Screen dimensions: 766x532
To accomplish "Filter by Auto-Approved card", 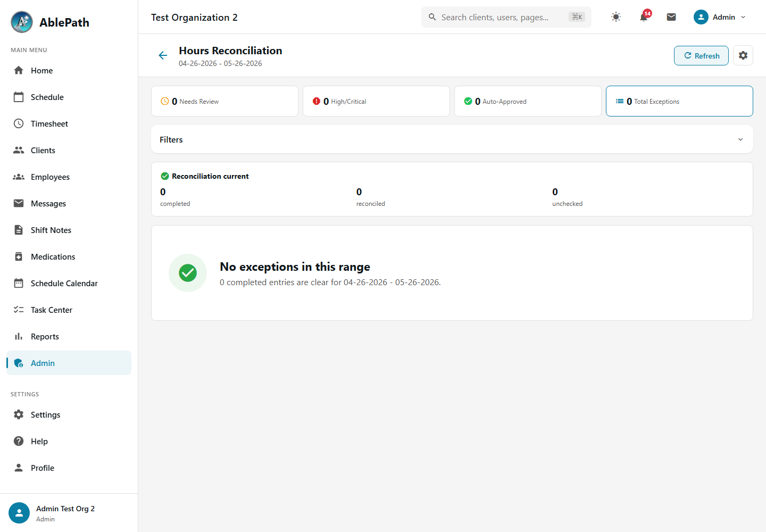I will [x=528, y=101].
